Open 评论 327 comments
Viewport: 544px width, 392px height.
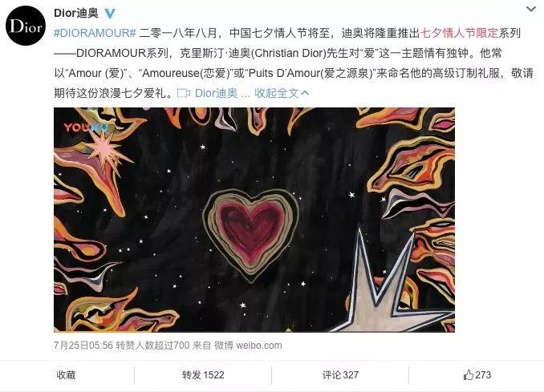340,374
